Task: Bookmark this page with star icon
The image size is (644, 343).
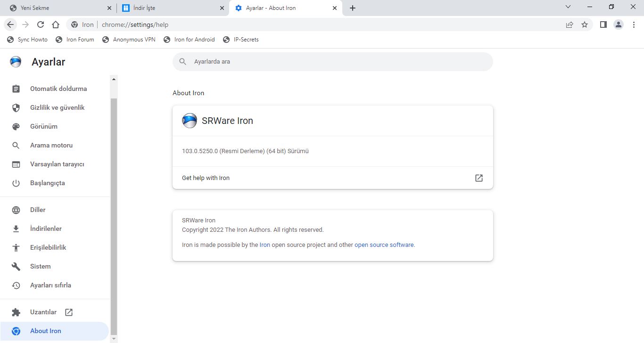Action: pyautogui.click(x=585, y=24)
